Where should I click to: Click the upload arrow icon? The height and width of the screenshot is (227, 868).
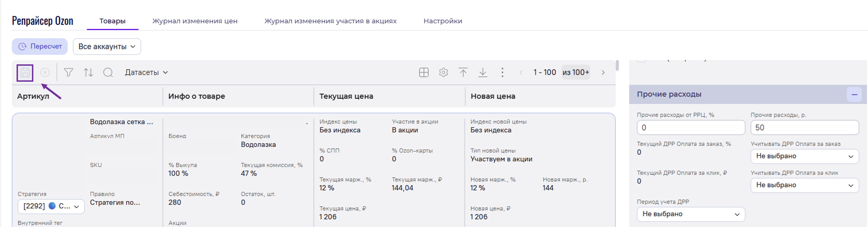coord(463,72)
